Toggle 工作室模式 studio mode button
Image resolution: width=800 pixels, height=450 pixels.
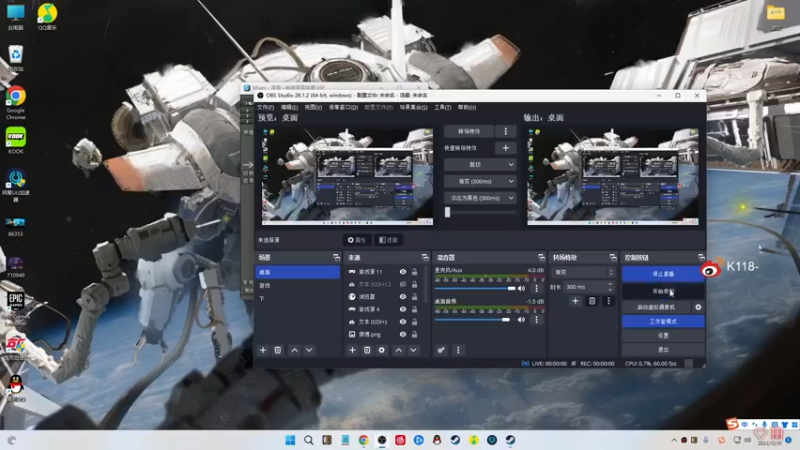tap(663, 321)
